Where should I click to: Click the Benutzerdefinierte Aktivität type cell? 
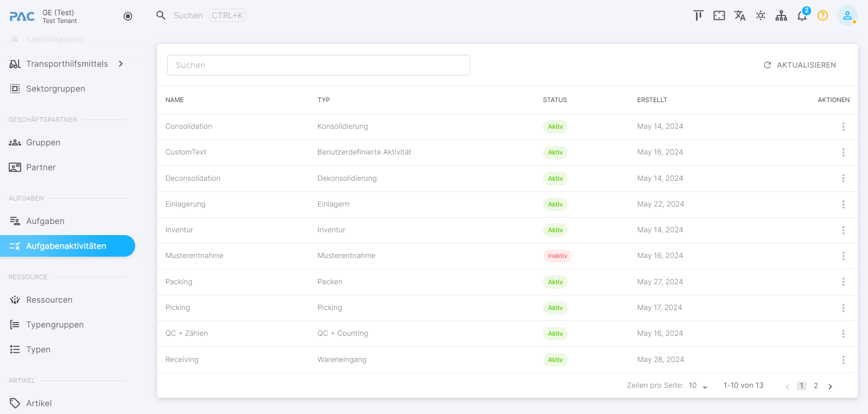coord(364,152)
